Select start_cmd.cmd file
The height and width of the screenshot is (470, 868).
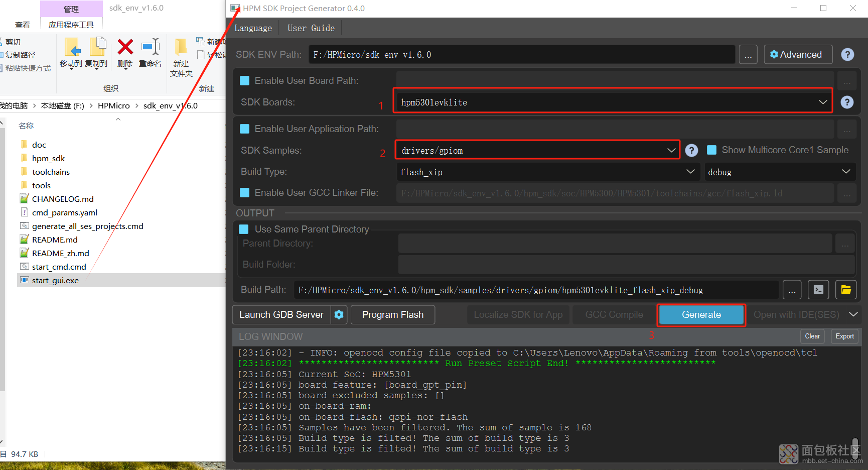coord(59,267)
